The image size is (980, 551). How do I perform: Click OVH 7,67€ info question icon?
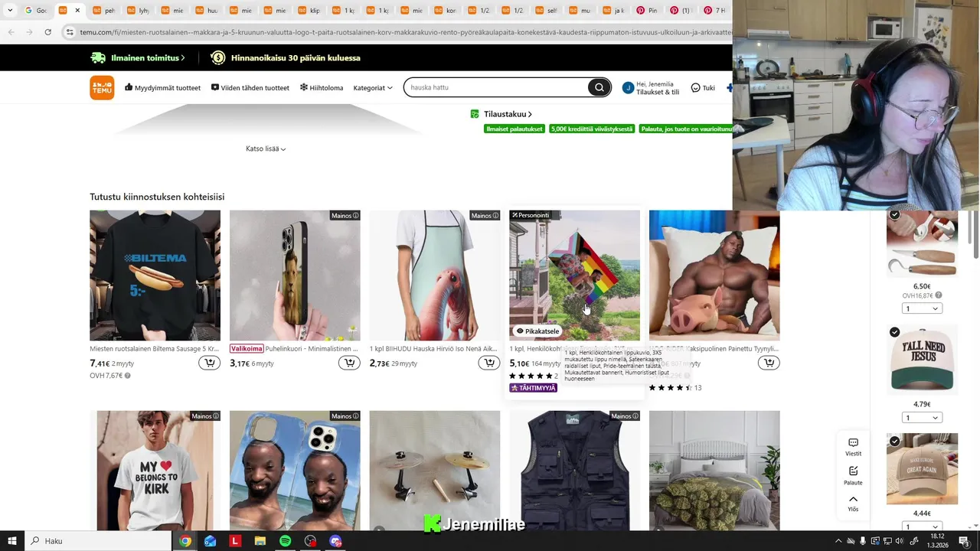coord(127,376)
